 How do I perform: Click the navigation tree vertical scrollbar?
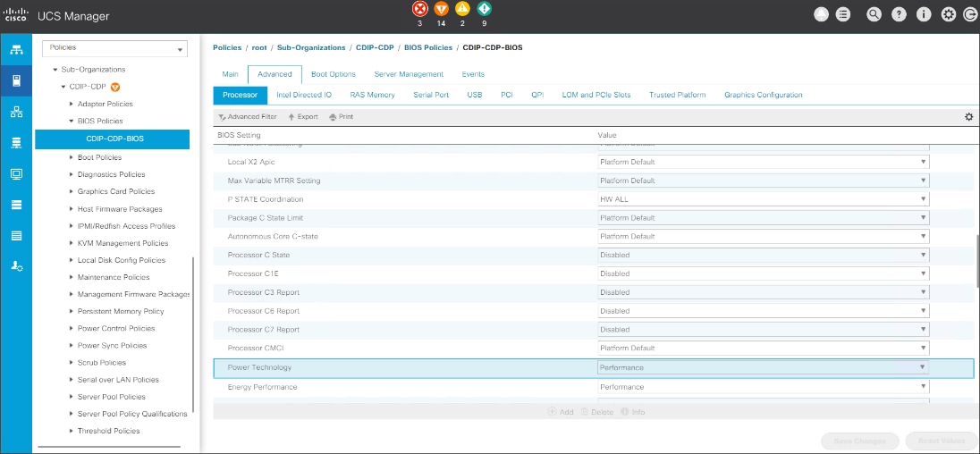(193, 334)
